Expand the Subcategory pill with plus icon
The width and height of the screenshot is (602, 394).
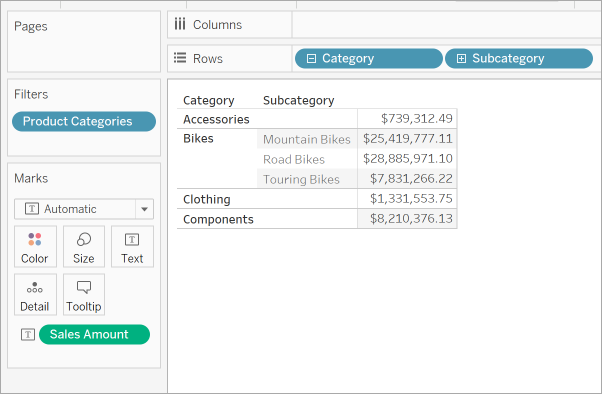tap(461, 58)
